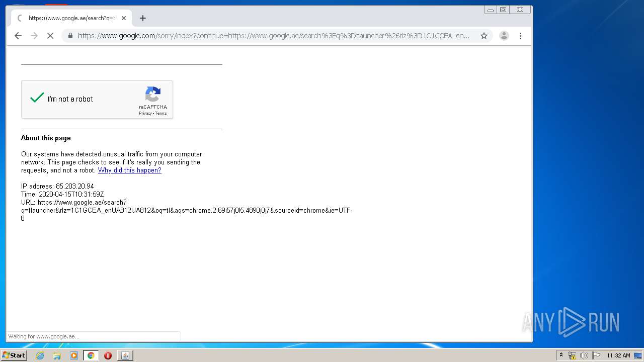The width and height of the screenshot is (644, 362).
Task: Click the browser Back arrow
Action: (x=18, y=36)
